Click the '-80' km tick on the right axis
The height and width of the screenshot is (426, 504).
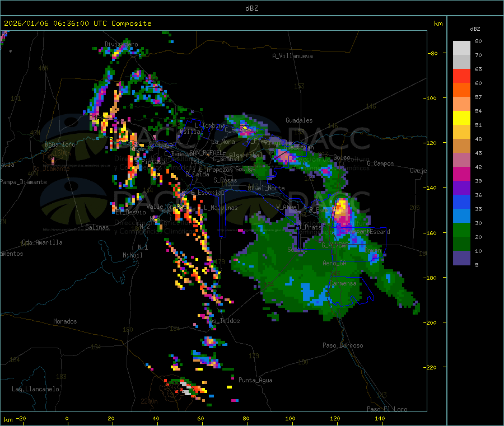[x=432, y=53]
